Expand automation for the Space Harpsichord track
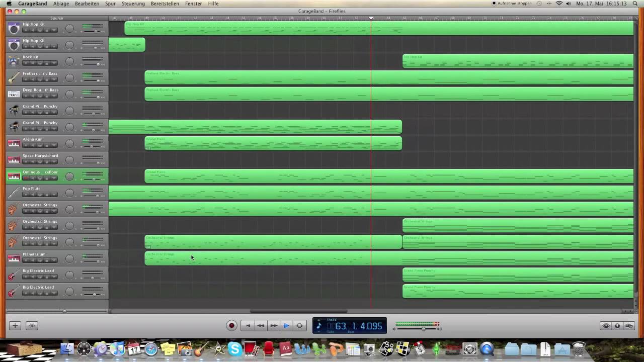This screenshot has width=644, height=362. (x=54, y=162)
